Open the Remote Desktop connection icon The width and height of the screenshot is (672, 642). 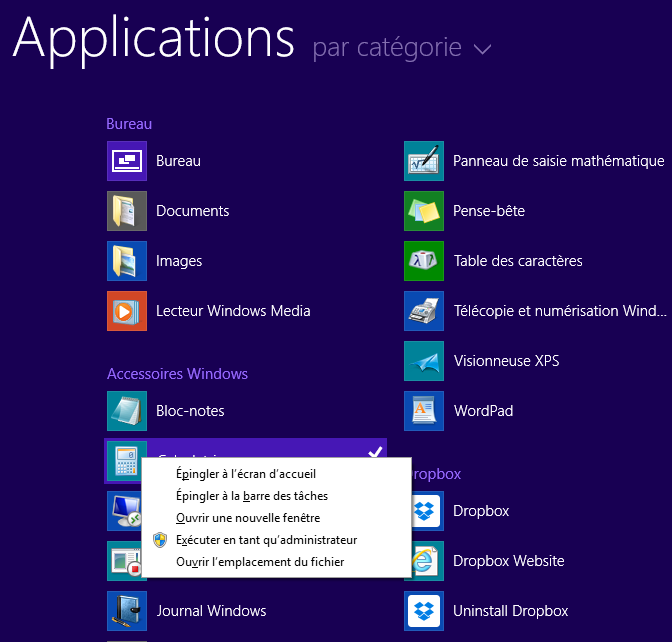(x=124, y=511)
